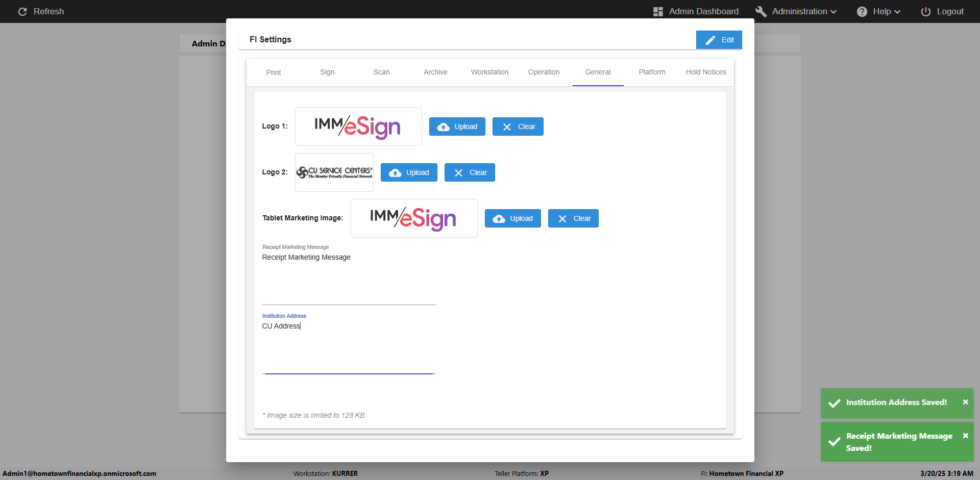Screen dimensions: 980x480
Task: Click the Logout label
Action: 950,11
